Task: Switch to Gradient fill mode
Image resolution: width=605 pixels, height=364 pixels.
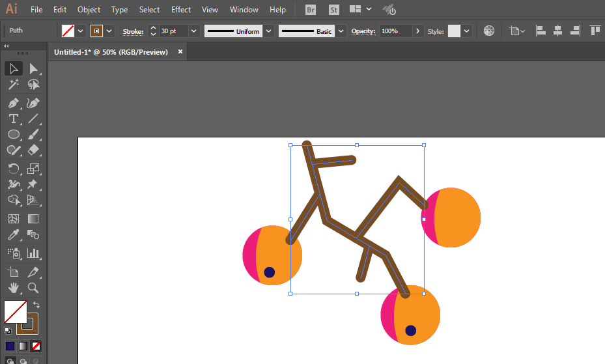Action: 23,346
